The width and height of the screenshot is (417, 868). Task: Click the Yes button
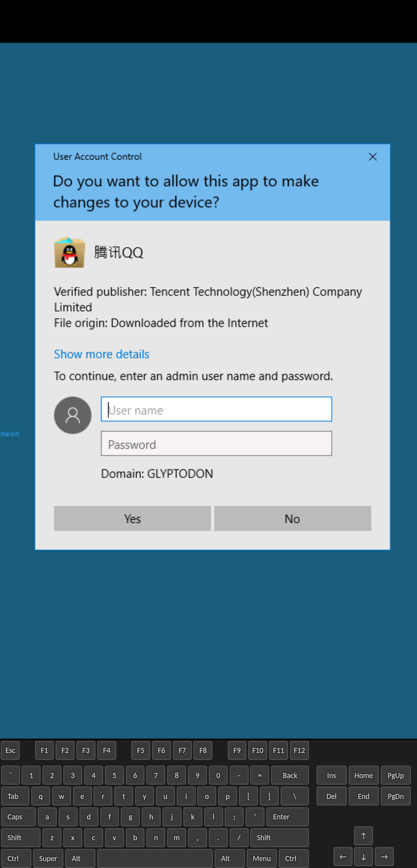[x=132, y=519]
